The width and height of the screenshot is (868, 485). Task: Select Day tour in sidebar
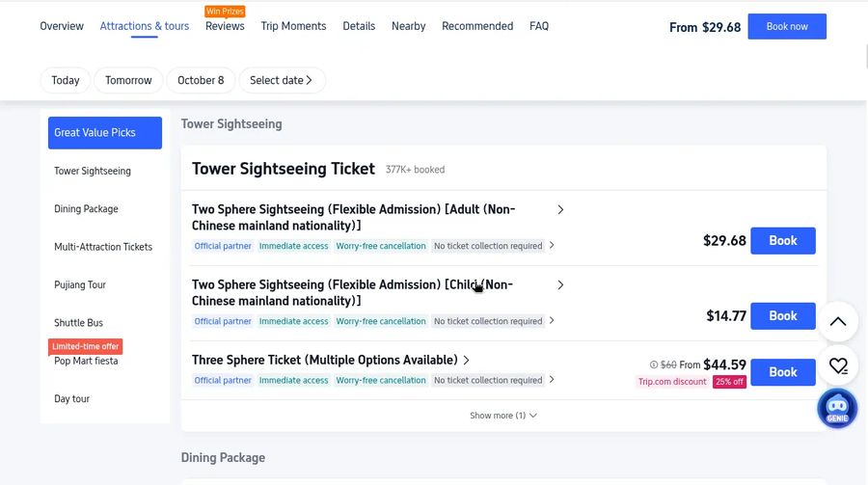(x=72, y=398)
